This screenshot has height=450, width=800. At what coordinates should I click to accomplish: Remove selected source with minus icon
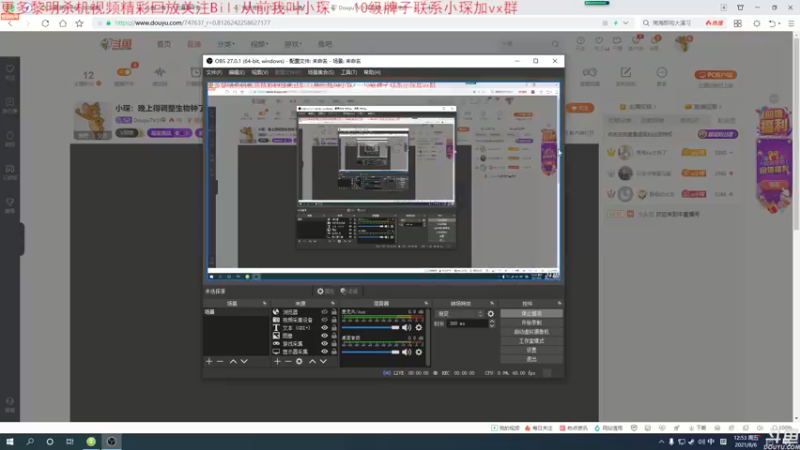(x=288, y=361)
